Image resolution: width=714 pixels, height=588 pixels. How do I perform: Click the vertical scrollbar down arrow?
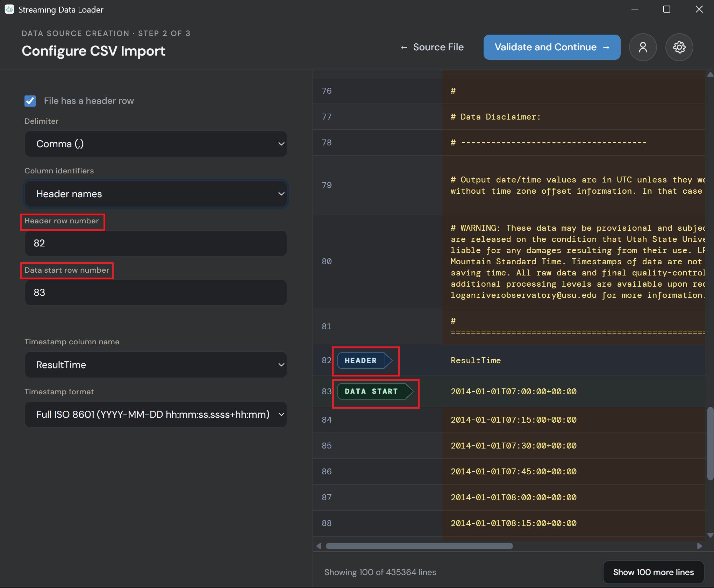pos(710,535)
